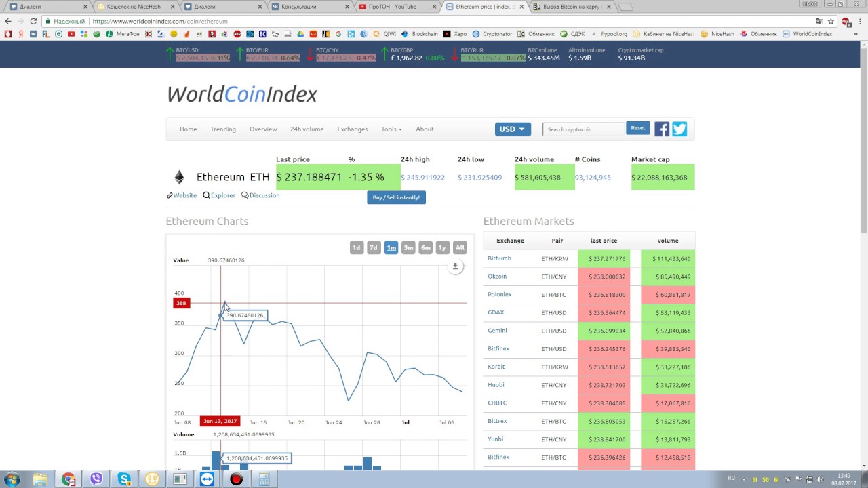868x488 pixels.
Task: Open the About nav item
Action: pos(425,129)
